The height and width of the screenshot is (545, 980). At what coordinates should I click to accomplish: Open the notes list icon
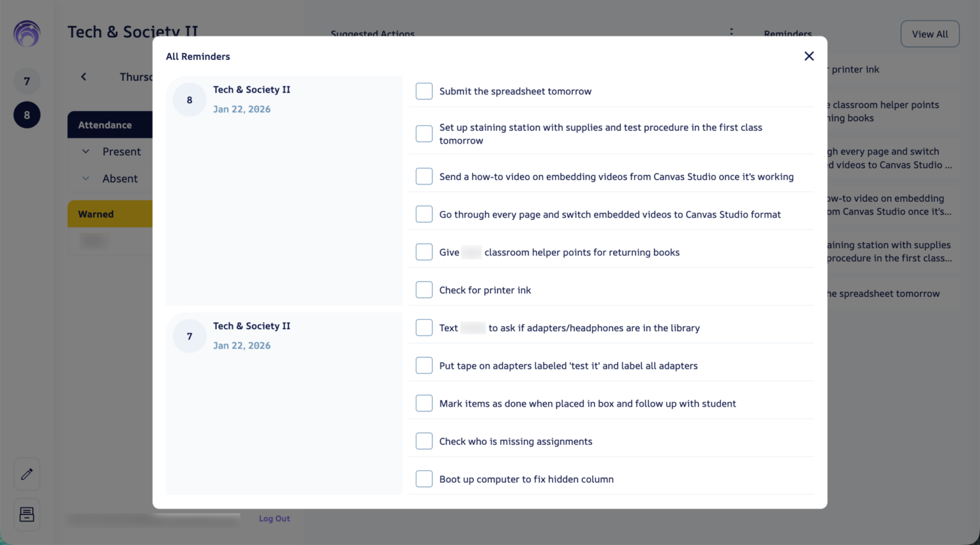[x=27, y=514]
